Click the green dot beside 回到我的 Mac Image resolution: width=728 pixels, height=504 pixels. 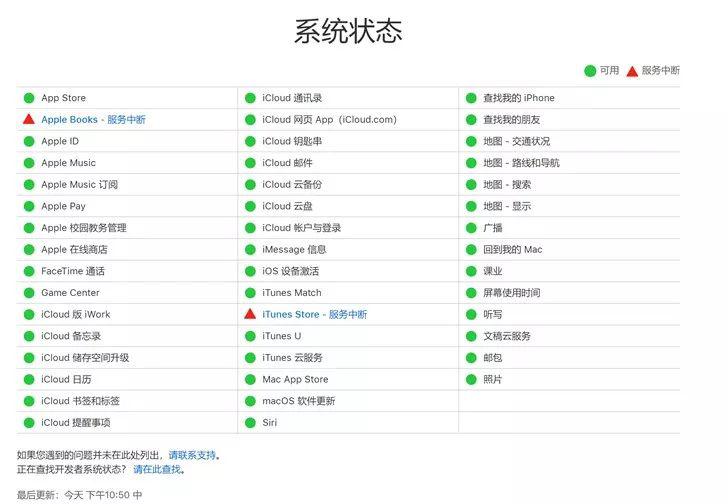[x=471, y=250]
